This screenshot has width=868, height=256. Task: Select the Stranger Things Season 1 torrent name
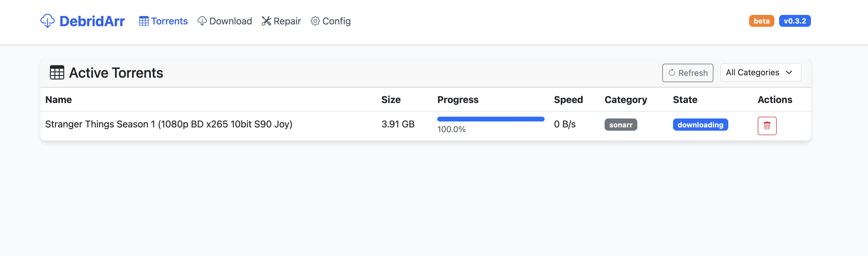[169, 124]
